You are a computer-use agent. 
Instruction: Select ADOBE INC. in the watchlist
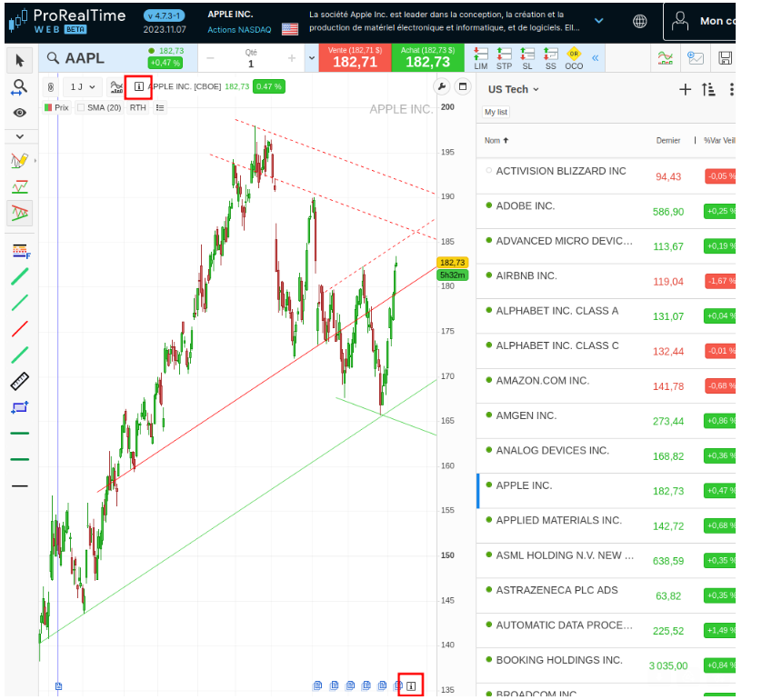(606, 211)
